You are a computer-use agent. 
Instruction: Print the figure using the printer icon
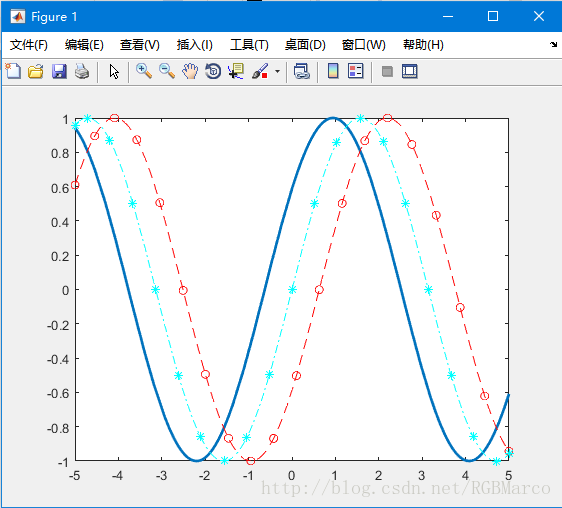tap(82, 71)
